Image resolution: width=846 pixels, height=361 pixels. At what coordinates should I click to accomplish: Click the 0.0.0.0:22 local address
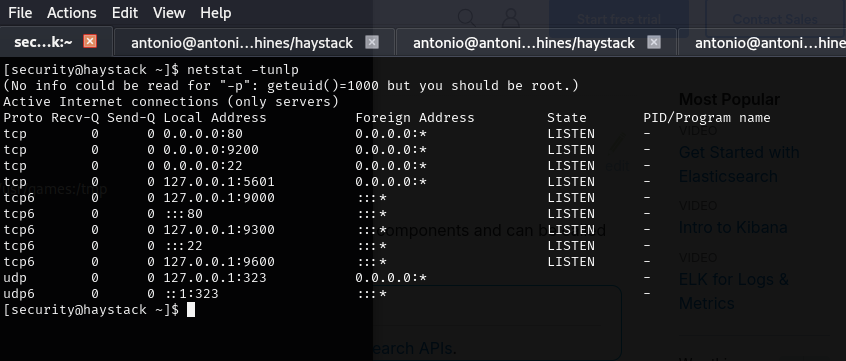point(203,166)
